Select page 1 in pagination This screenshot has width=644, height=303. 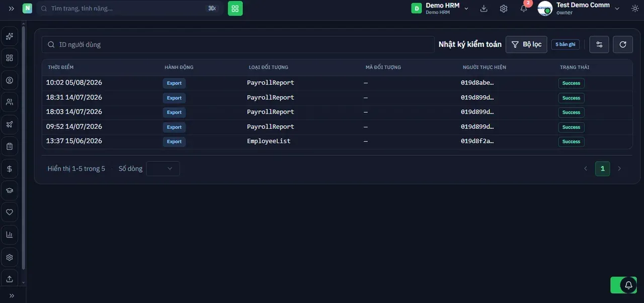[603, 169]
